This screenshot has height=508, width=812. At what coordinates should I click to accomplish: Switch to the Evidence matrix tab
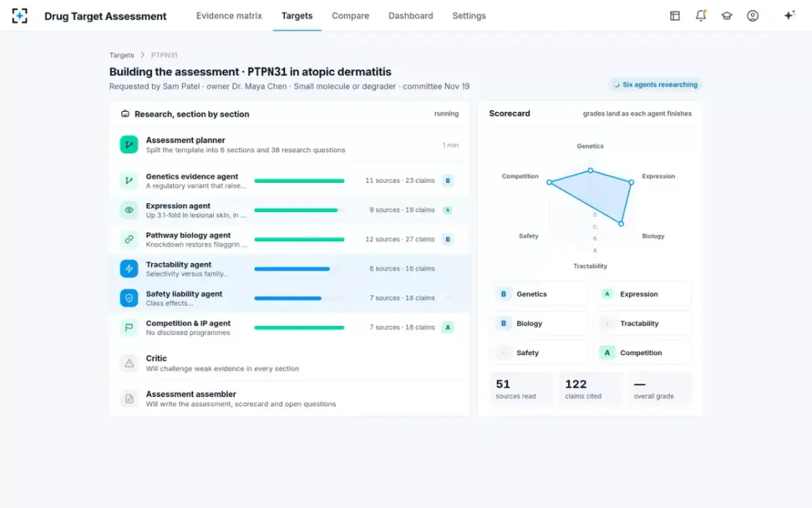[x=229, y=16]
